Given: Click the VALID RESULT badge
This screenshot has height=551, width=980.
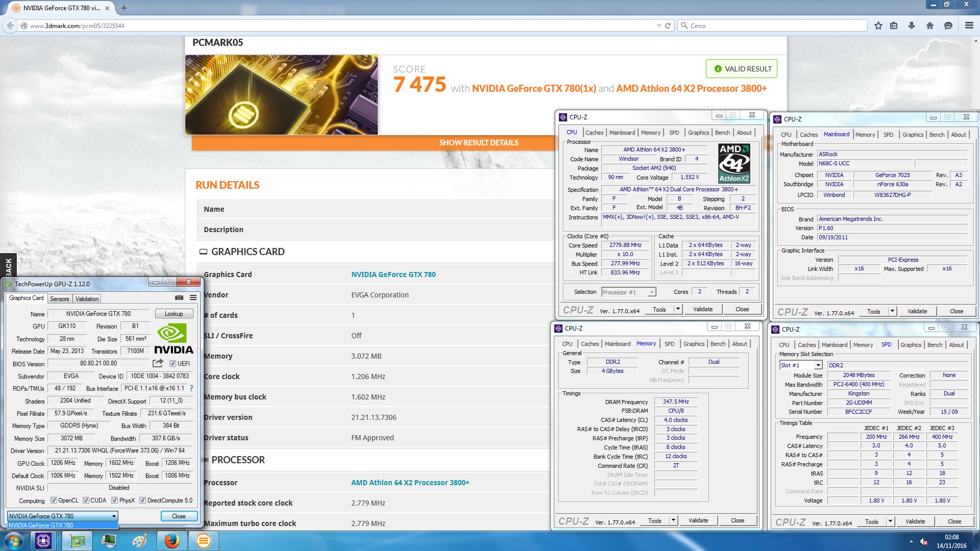Looking at the screenshot, I should (742, 69).
